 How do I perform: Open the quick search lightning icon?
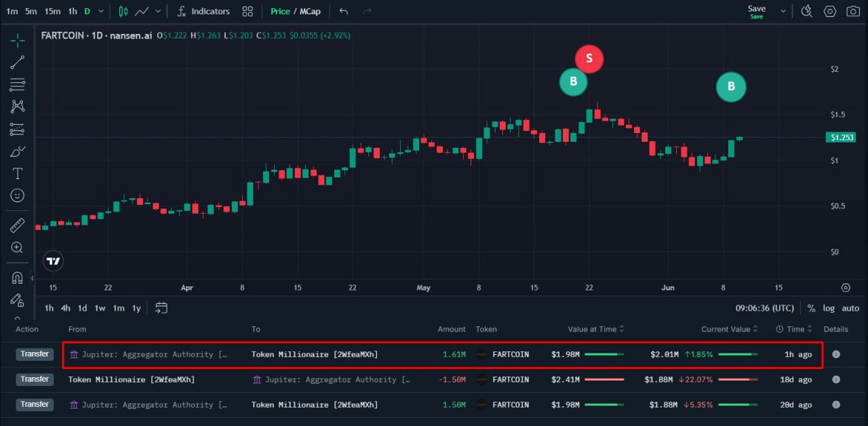pyautogui.click(x=806, y=12)
